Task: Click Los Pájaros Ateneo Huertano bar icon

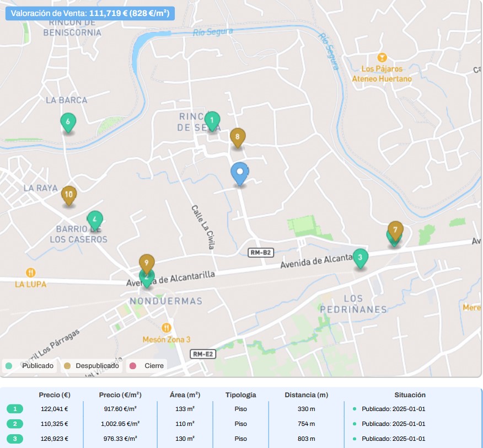Action: click(x=382, y=57)
